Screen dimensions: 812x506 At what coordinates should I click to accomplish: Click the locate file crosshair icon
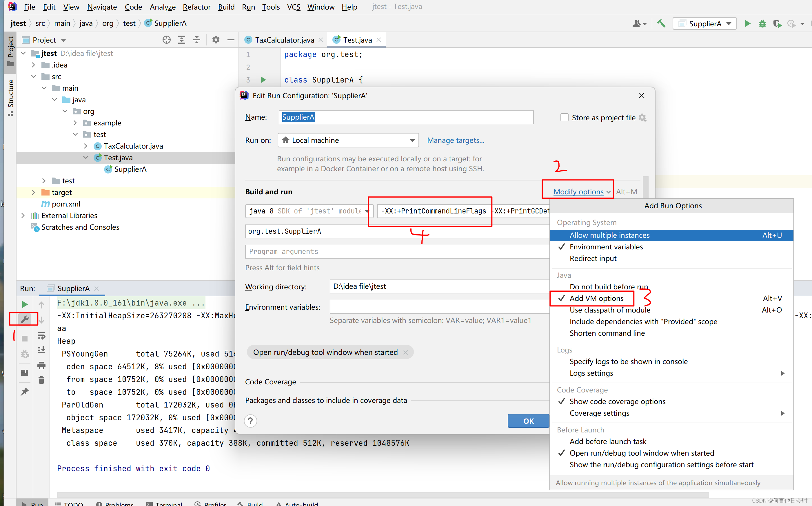click(166, 40)
